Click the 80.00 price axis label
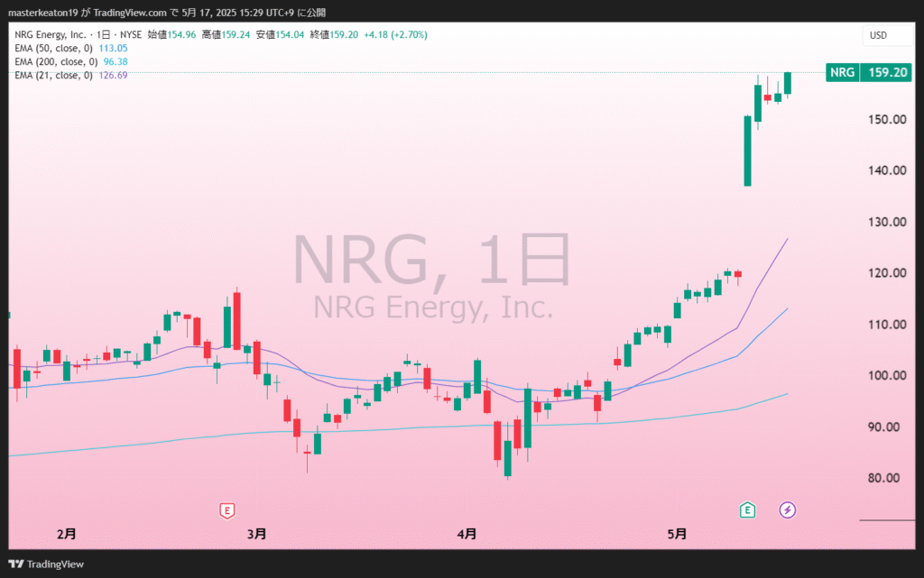924x578 pixels. (x=884, y=478)
